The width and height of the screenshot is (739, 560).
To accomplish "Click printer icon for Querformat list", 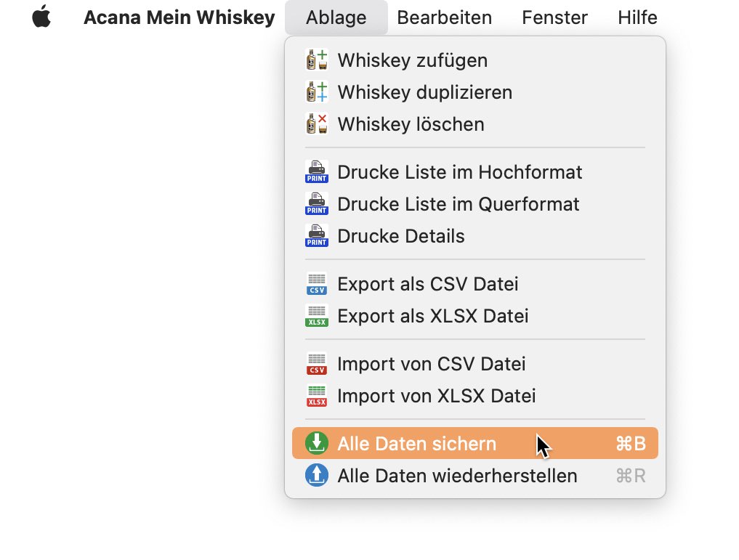I will pos(317,204).
